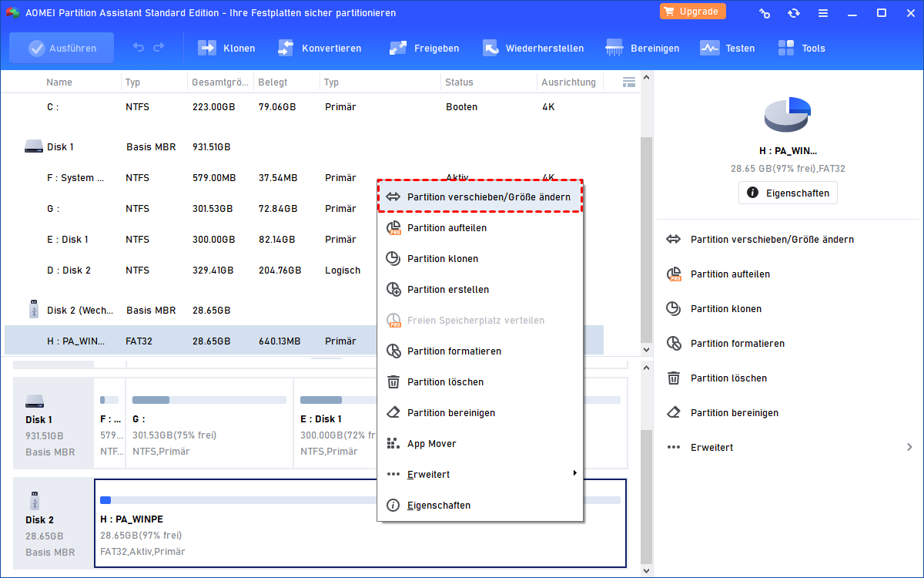Select Partition aufteilen in context menu
Viewport: 924px width, 578px height.
coord(480,228)
